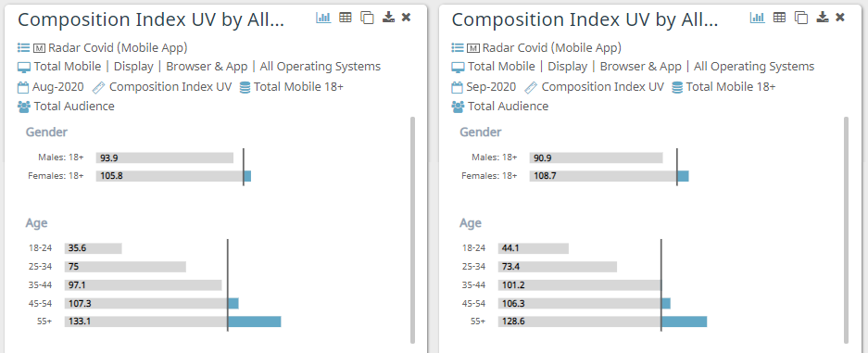Close the Aug-2020 report panel

[x=407, y=18]
